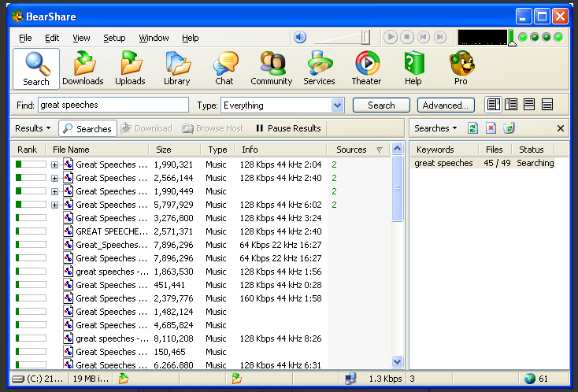Click the red X delete search icon
This screenshot has width=578, height=392.
pos(491,128)
